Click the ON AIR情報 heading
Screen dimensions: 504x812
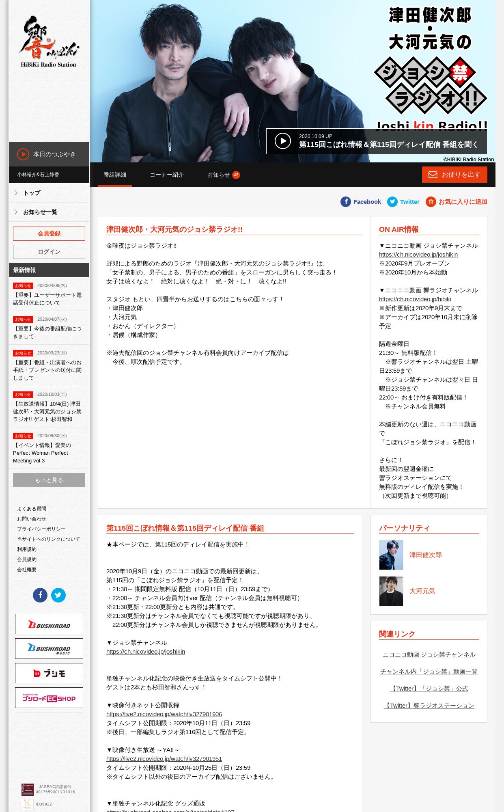399,229
